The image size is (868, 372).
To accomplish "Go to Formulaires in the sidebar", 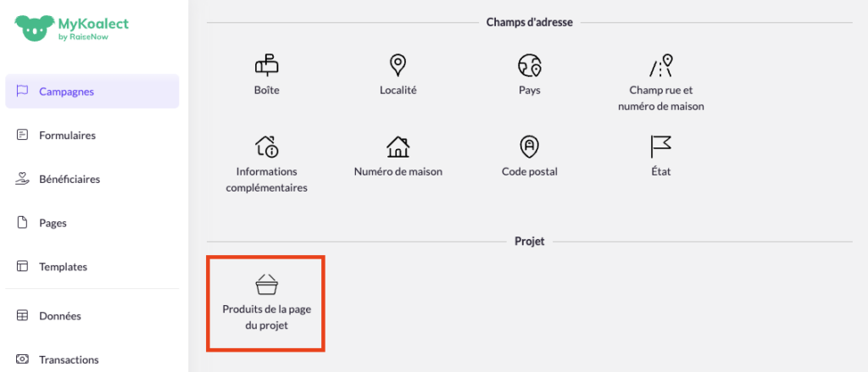I will 67,135.
